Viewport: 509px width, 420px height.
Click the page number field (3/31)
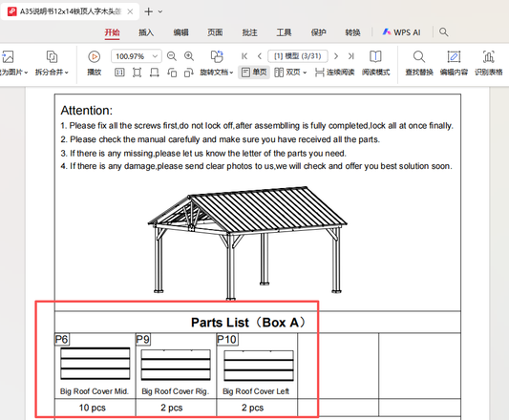click(x=298, y=56)
